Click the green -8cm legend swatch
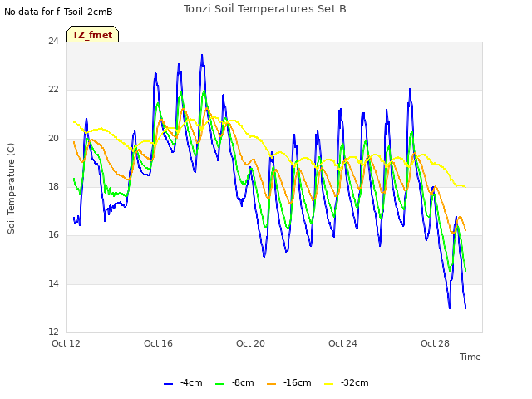The height and width of the screenshot is (399, 532). [x=219, y=384]
